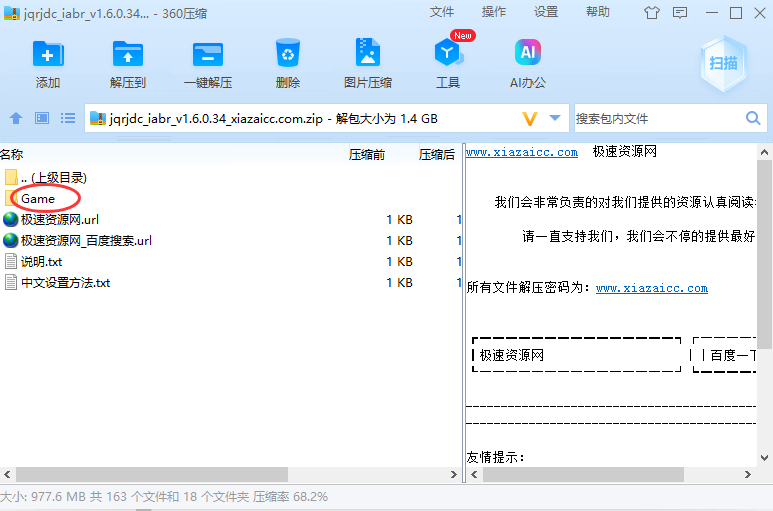Viewport: 773px width, 511px height.
Task: Switch to the list view mode icon
Action: click(x=68, y=118)
